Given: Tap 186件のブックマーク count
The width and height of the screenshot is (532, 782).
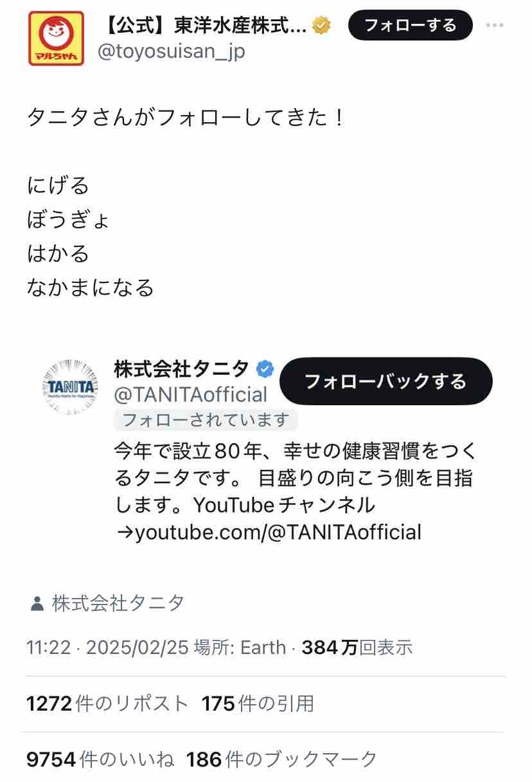Looking at the screenshot, I should coord(281,759).
